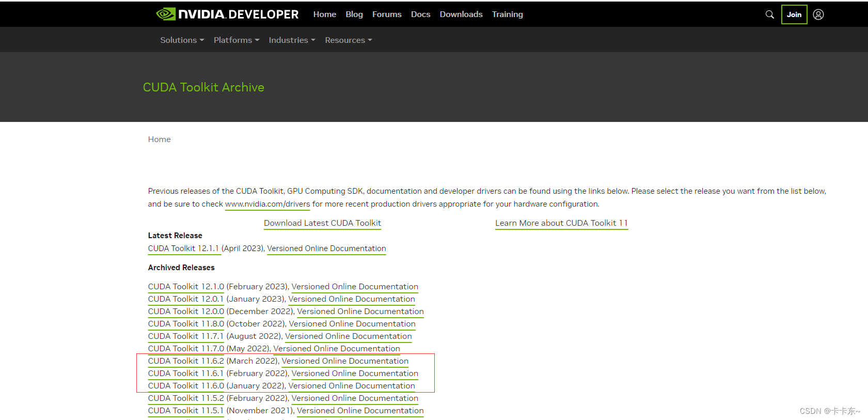Viewport: 868px width, 420px height.
Task: Open documentation link for CUDA 11.6.0
Action: [x=352, y=386]
